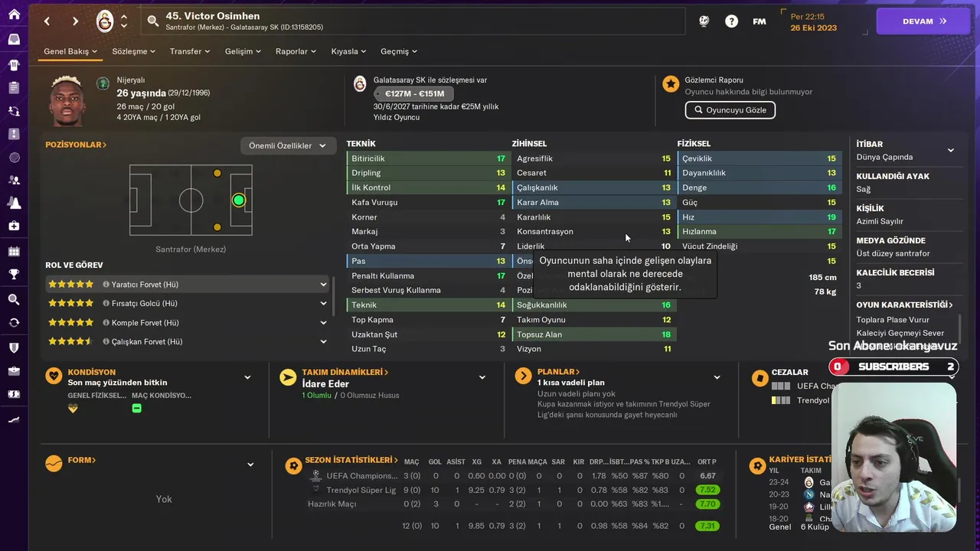980x551 pixels.
Task: Click the Topsuz Alan attribute row
Action: click(x=593, y=334)
